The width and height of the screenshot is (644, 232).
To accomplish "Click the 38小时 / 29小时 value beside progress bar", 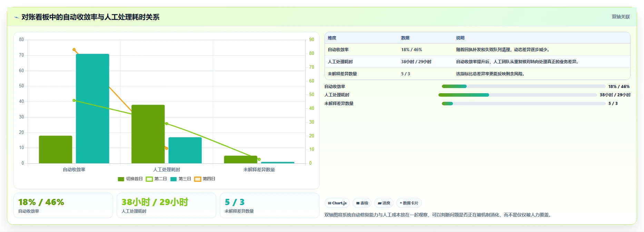I will tap(615, 95).
